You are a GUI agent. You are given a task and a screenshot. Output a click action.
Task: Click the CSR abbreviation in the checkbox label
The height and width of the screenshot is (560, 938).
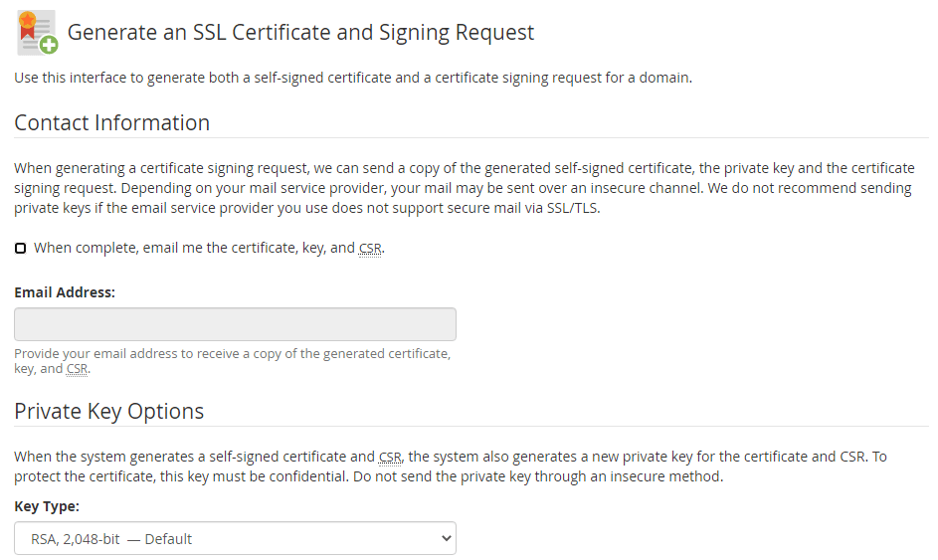[x=370, y=249]
